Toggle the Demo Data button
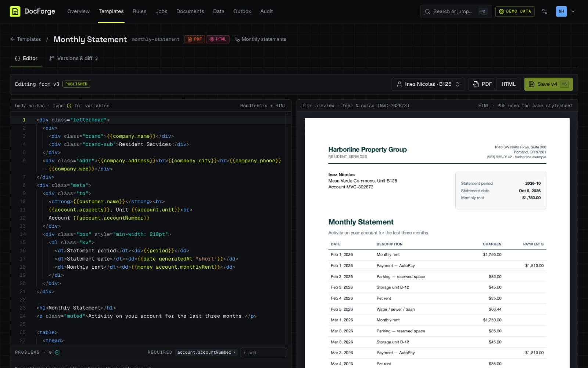This screenshot has height=368, width=588. coord(515,11)
